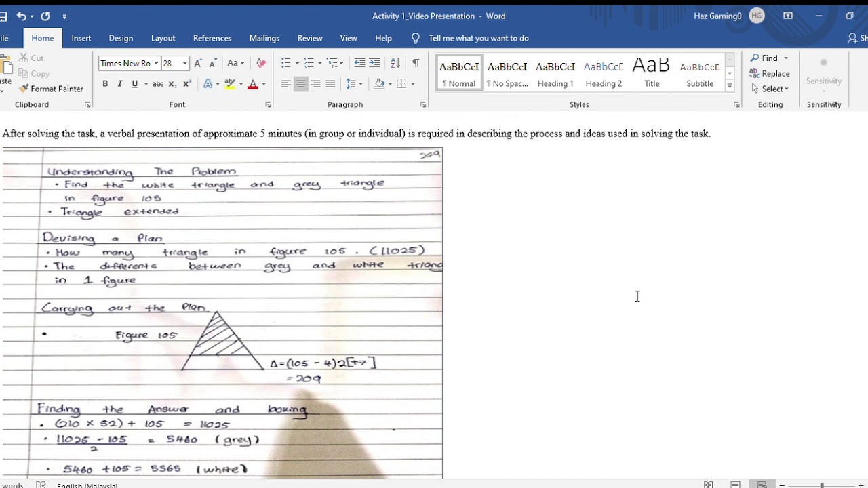Expand the underline style dropdown arrow
Image resolution: width=868 pixels, height=488 pixels.
pos(146,84)
